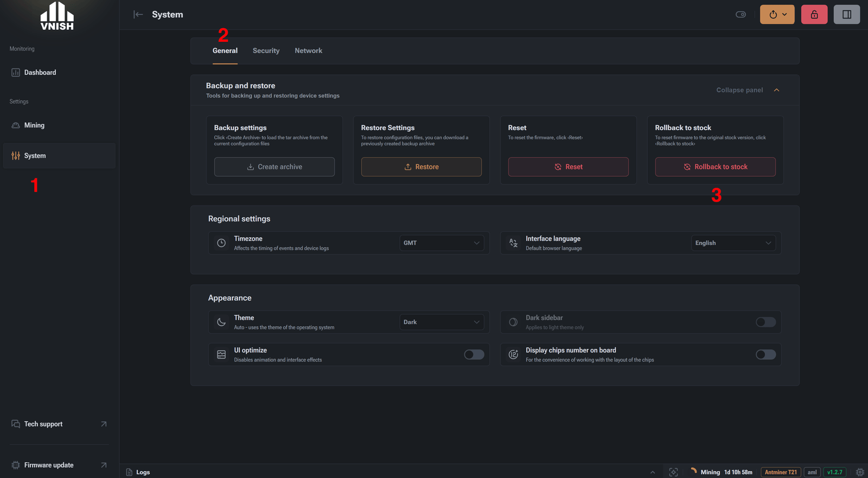Switch to the General tab
This screenshot has width=868, height=478.
click(225, 50)
